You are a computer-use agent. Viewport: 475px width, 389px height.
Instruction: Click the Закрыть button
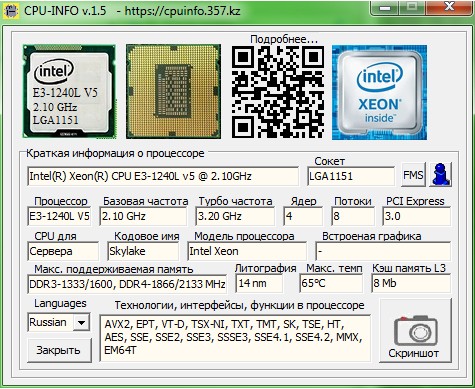click(59, 350)
